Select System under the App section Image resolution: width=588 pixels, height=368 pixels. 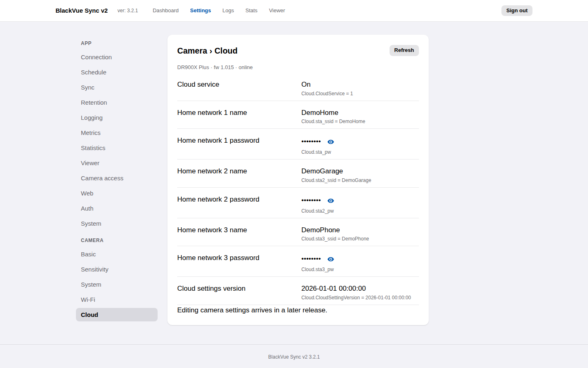pos(117,224)
